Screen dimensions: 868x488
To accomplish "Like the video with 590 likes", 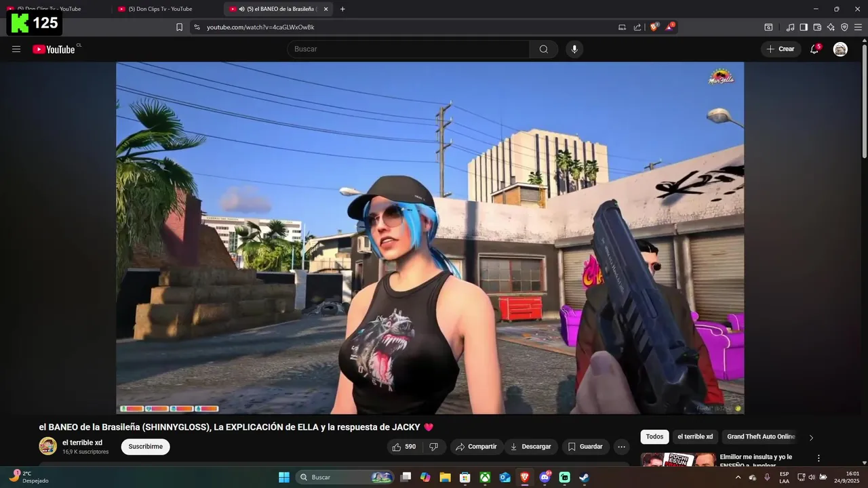I will pos(403,447).
